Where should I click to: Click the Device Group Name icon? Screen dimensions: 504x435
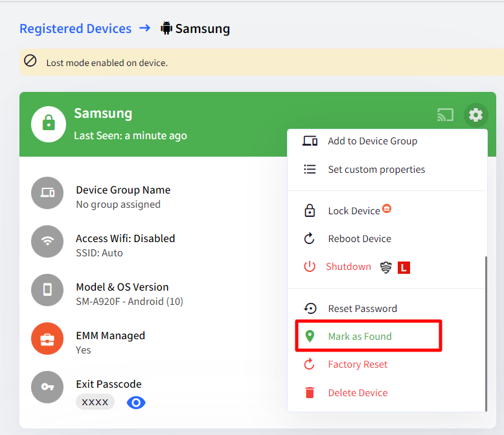point(47,193)
